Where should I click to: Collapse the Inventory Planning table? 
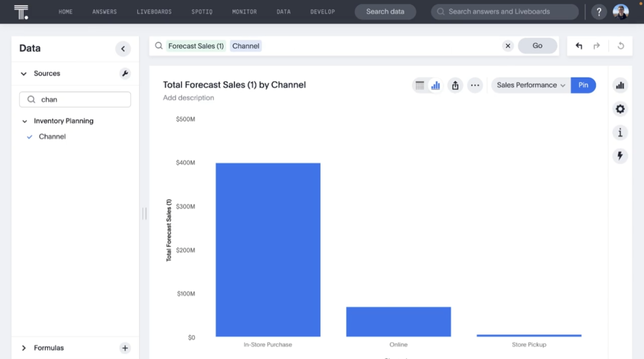[x=24, y=121]
